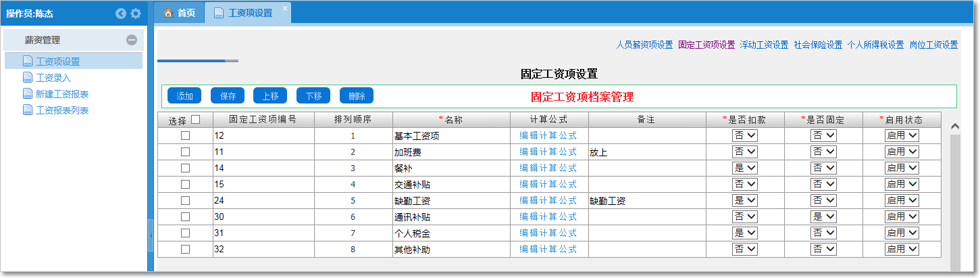This screenshot has width=980, height=278.
Task: Toggle the select-all checkbox in header
Action: [196, 120]
